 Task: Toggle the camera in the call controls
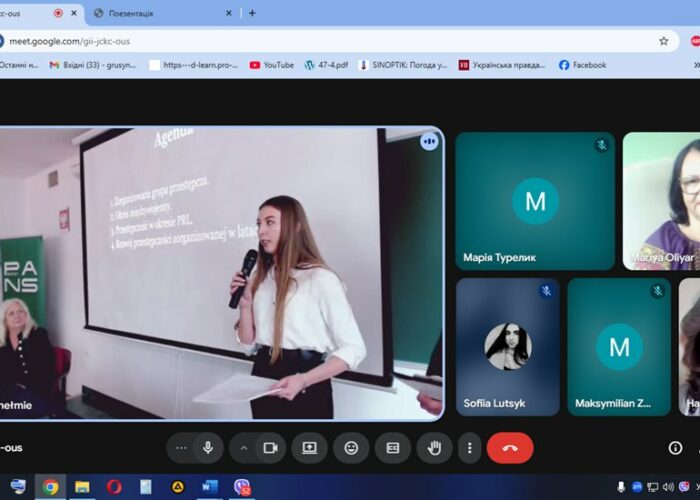point(270,448)
